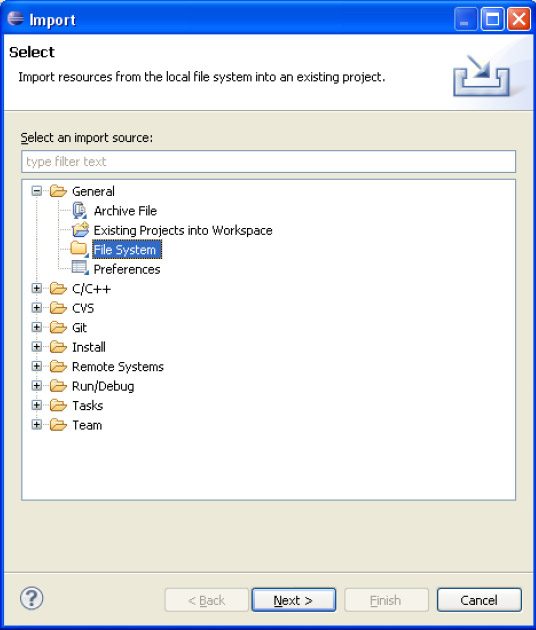Click the Archive File icon
The height and width of the screenshot is (630, 536).
tap(80, 211)
